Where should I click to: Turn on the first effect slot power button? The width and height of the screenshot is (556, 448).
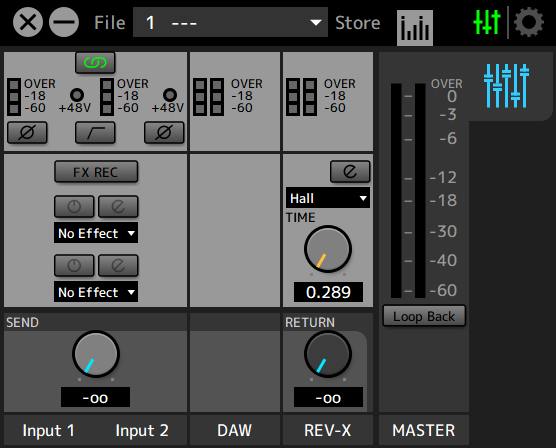coord(74,206)
